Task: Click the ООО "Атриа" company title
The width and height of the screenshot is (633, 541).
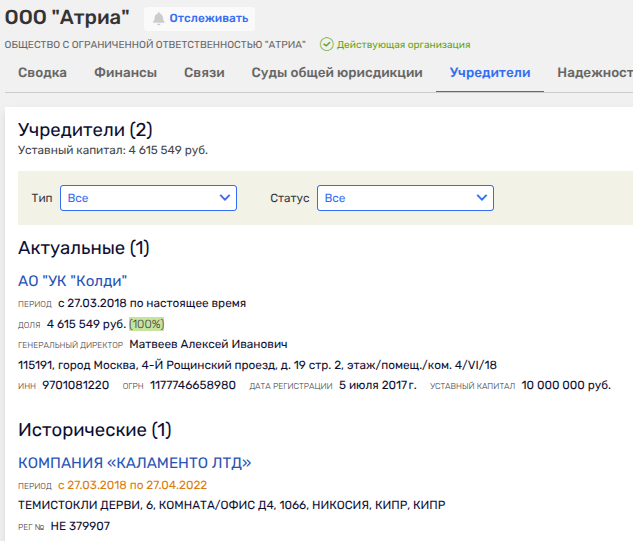Action: [67, 18]
